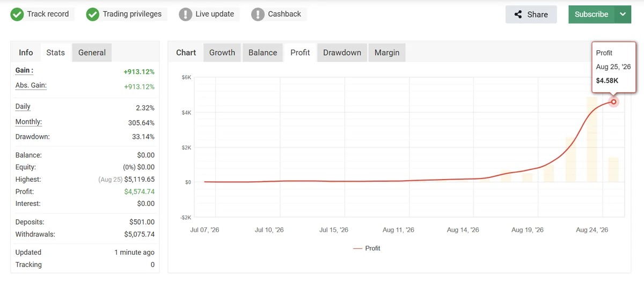Click the red Profit legend line marker
Image resolution: width=644 pixels, height=282 pixels.
click(x=357, y=248)
